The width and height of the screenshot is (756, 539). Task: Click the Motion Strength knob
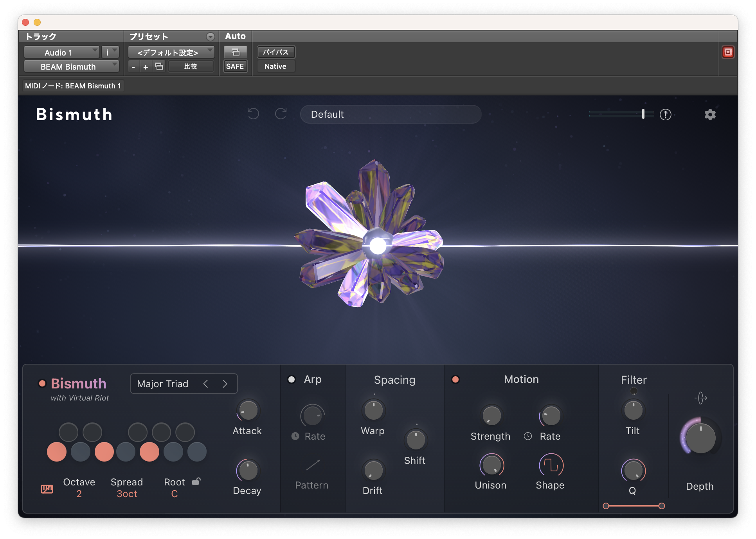click(491, 415)
